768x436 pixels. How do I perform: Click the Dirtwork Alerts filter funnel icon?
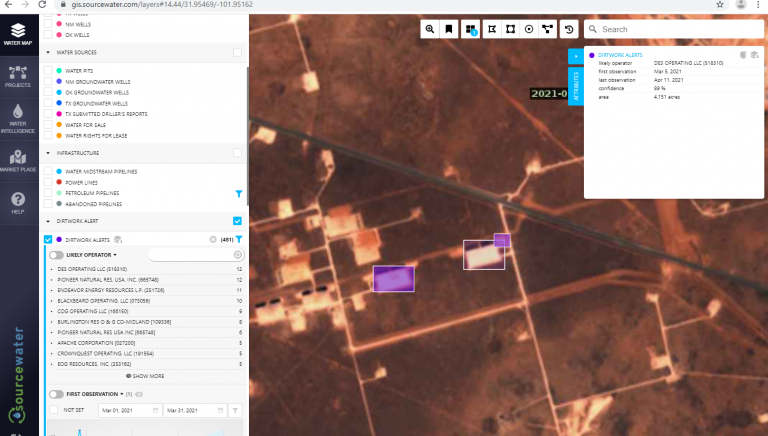pos(239,240)
